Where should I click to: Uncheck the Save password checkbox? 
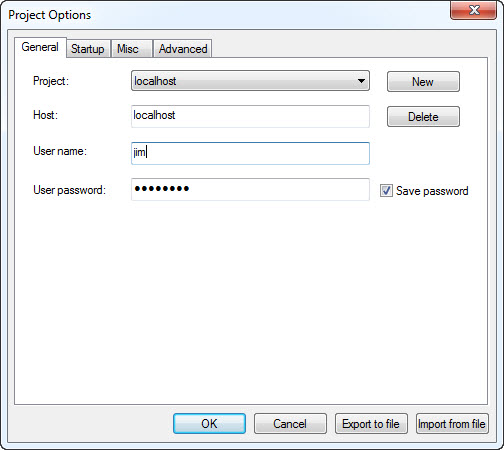(x=386, y=191)
